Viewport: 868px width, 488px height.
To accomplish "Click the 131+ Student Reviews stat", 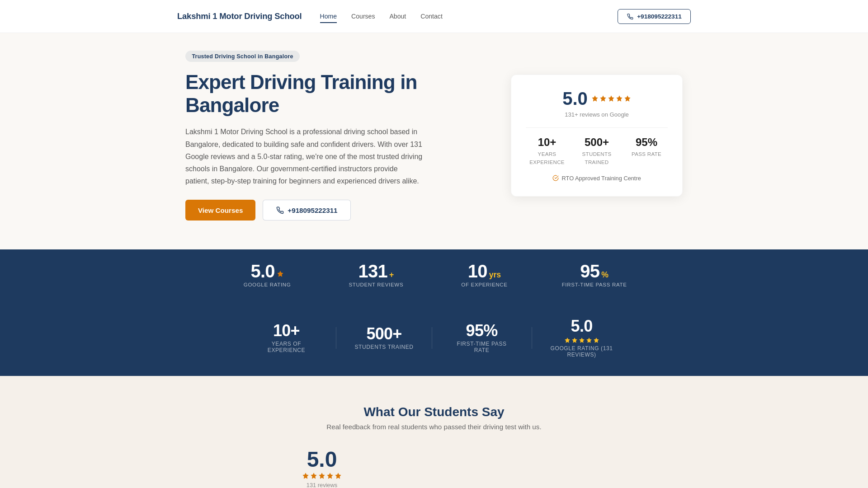I will click(376, 275).
